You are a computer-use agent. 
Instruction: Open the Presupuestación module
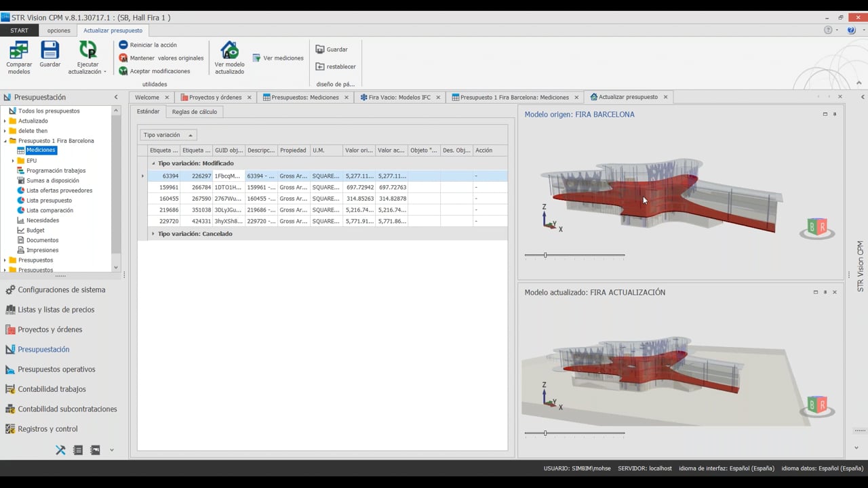[x=43, y=349]
